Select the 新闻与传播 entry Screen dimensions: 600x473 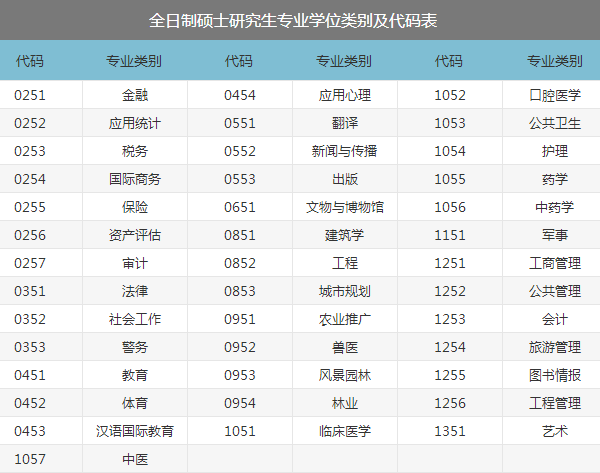pyautogui.click(x=344, y=152)
